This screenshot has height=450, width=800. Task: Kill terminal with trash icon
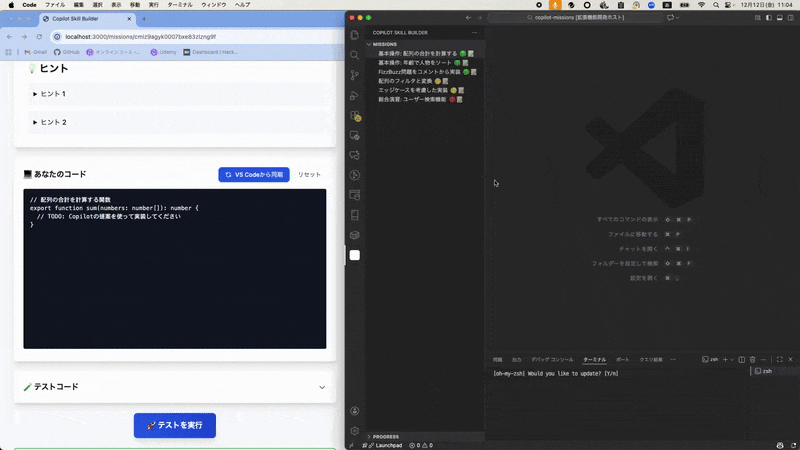coord(753,360)
